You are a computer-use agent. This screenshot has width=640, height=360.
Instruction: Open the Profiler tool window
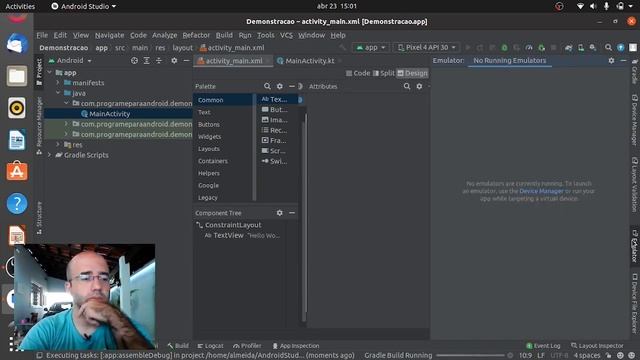pyautogui.click(x=247, y=346)
